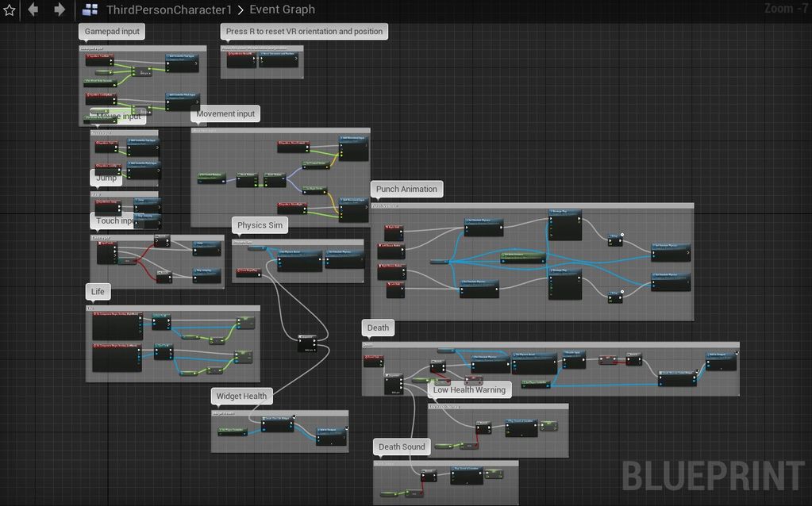This screenshot has height=506, width=812.
Task: Select the Physics Sim comment bubble
Action: (260, 226)
